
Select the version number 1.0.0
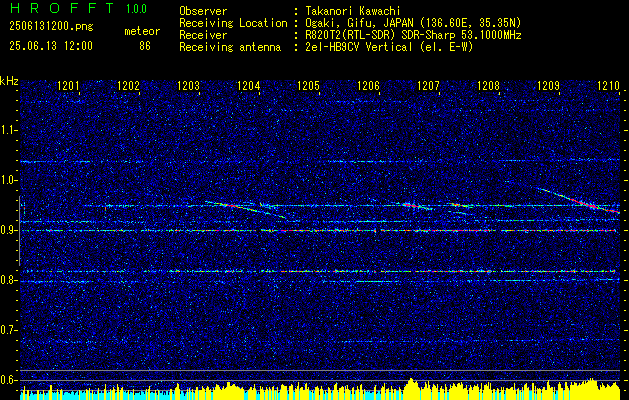click(x=136, y=9)
